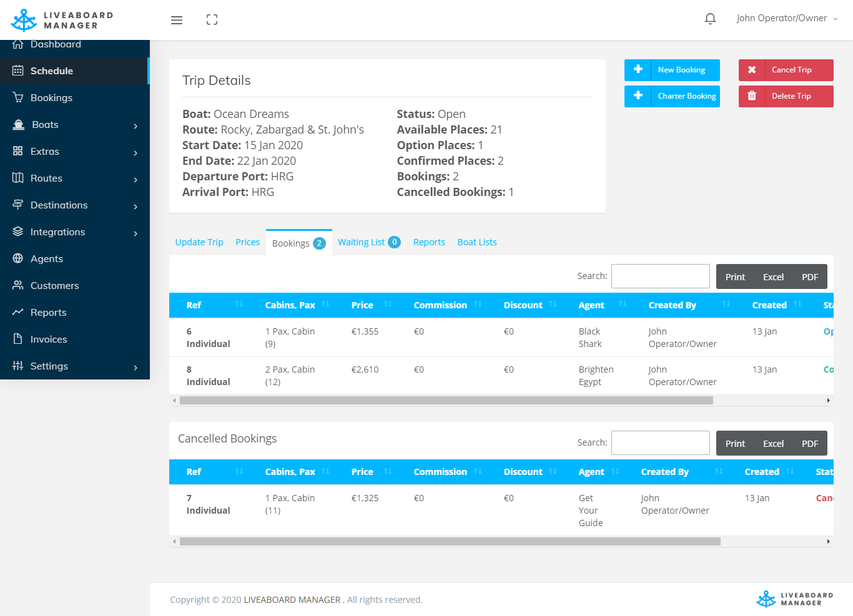Toggle fullscreen mode icon
Screen dimensions: 853x616
[212, 20]
